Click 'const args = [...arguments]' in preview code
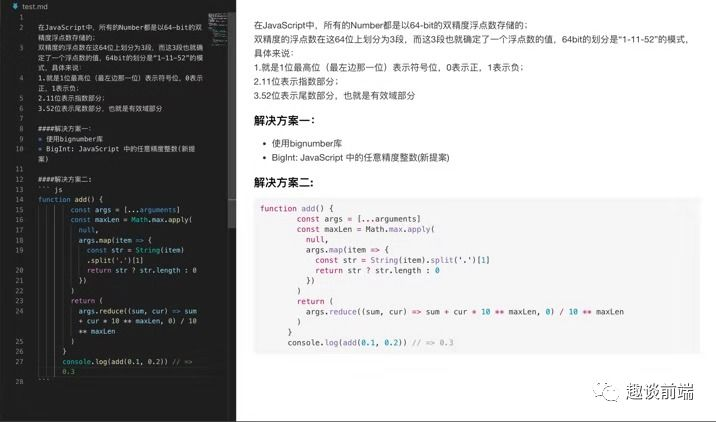716x422 pixels. coord(358,219)
